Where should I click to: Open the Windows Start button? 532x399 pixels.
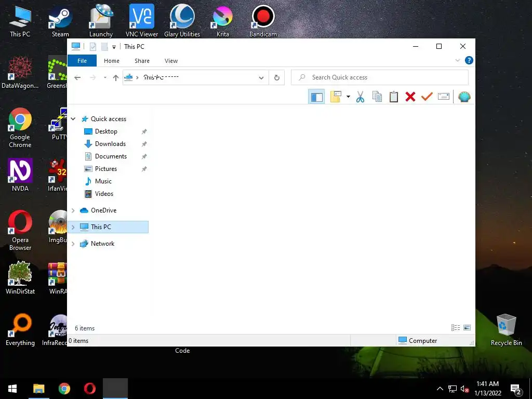(12, 389)
